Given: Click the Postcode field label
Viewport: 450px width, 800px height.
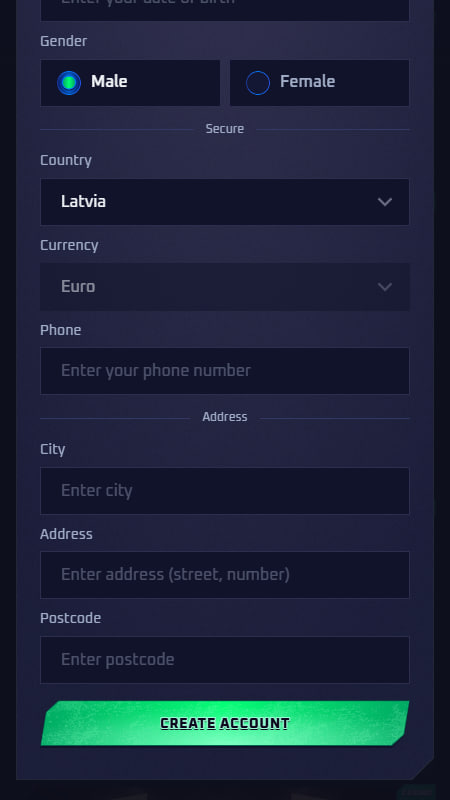Looking at the screenshot, I should pyautogui.click(x=70, y=618).
